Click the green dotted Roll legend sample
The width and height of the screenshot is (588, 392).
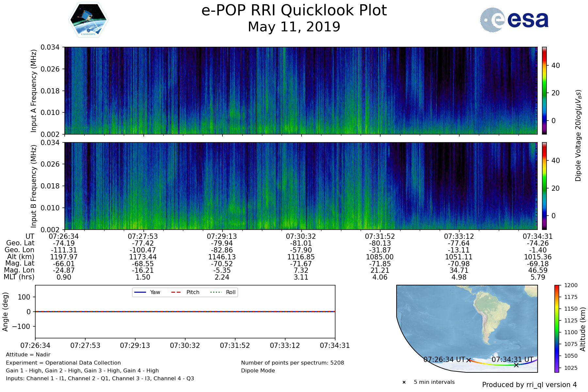tap(216, 292)
